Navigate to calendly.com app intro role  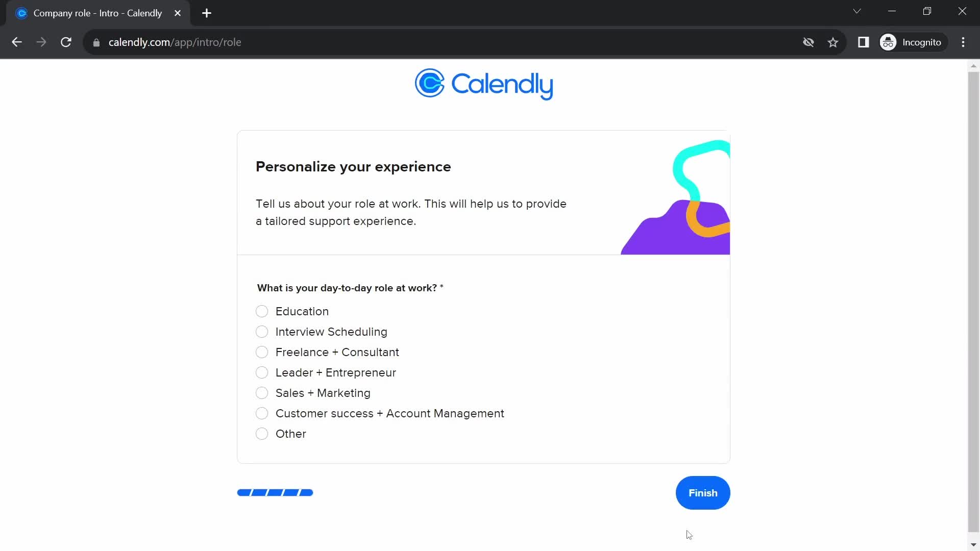(175, 42)
